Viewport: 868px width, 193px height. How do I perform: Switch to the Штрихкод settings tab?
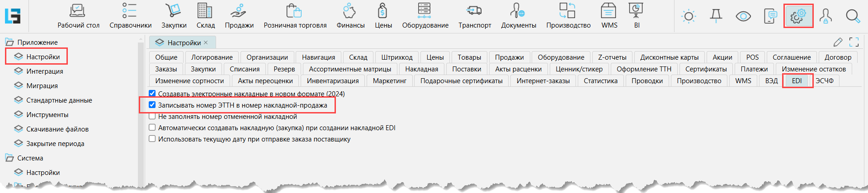[x=396, y=57]
